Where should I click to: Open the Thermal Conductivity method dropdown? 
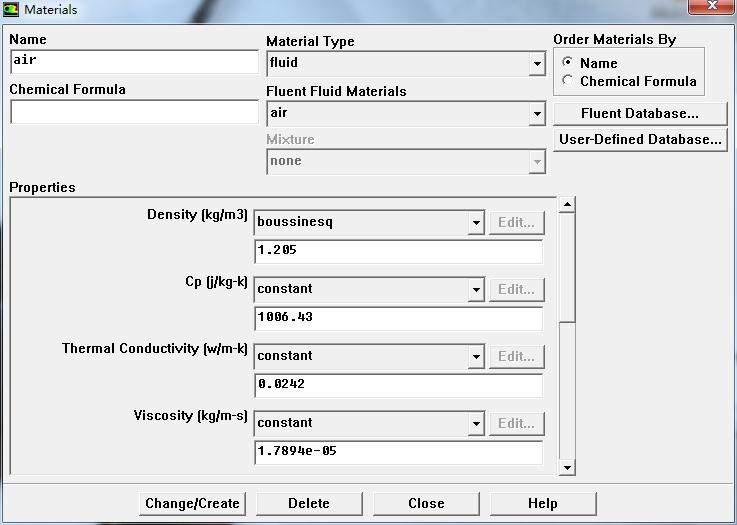click(x=369, y=356)
